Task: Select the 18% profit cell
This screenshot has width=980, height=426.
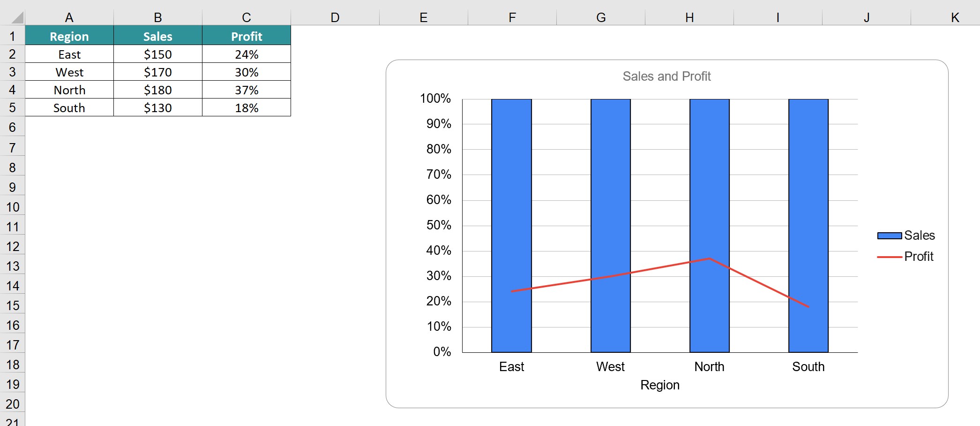Action: pyautogui.click(x=247, y=107)
